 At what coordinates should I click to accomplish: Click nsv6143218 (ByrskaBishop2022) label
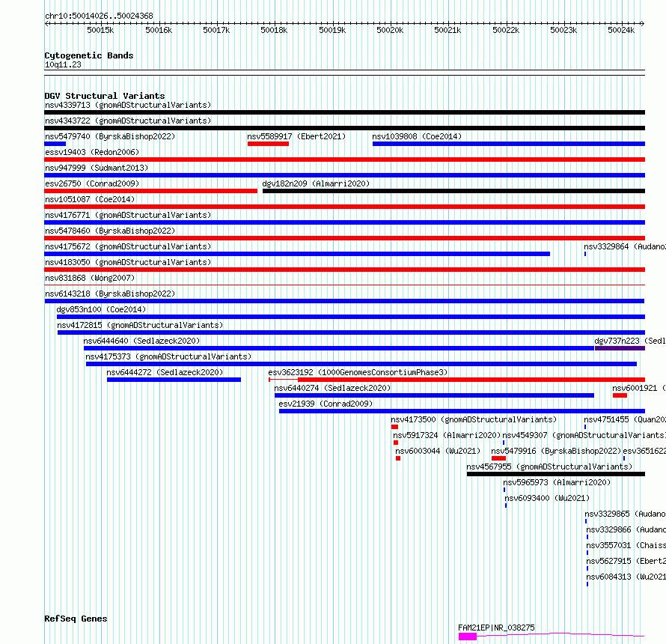tap(110, 294)
